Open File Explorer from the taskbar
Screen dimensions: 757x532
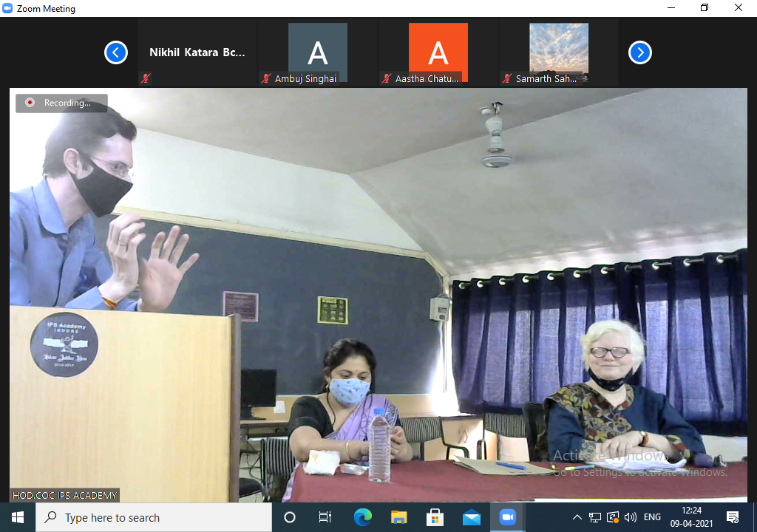398,517
